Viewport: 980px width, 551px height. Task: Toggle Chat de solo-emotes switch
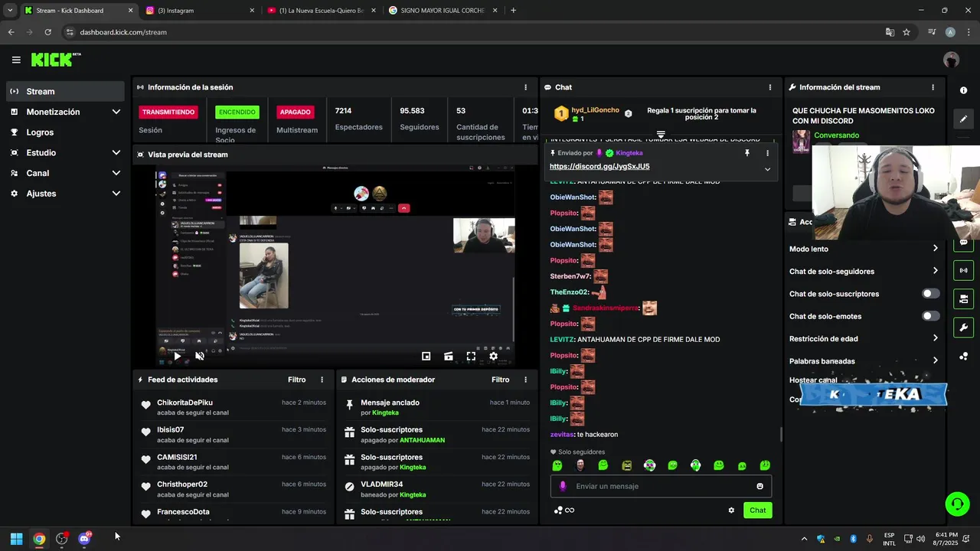click(x=930, y=316)
